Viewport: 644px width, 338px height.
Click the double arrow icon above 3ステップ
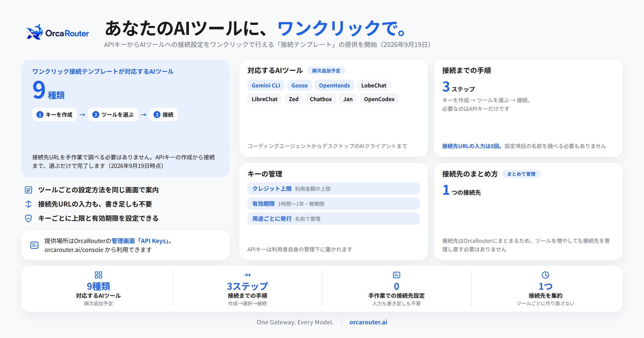tap(247, 275)
